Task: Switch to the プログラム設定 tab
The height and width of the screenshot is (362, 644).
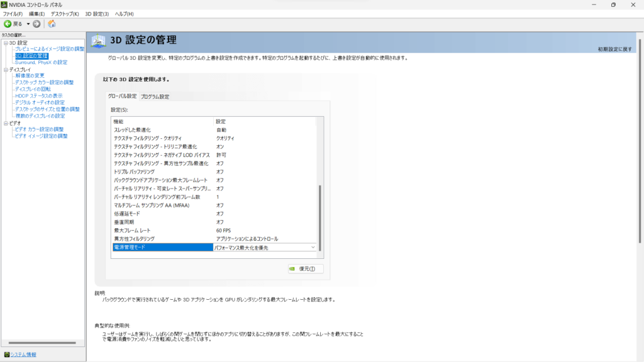Action: point(155,97)
